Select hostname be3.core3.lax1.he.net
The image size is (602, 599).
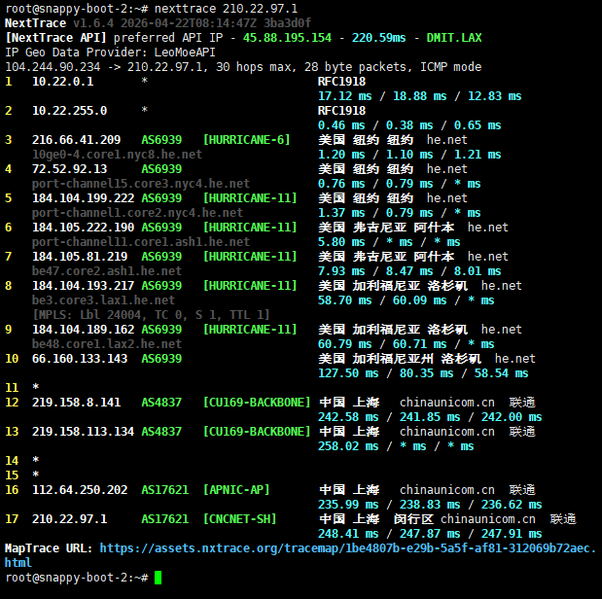pyautogui.click(x=103, y=300)
